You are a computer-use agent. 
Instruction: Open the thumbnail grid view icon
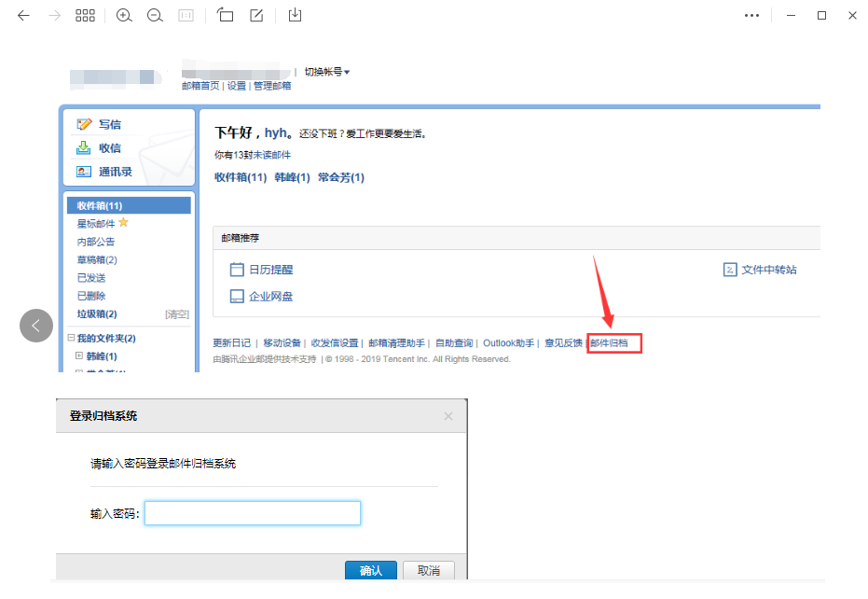pos(85,16)
